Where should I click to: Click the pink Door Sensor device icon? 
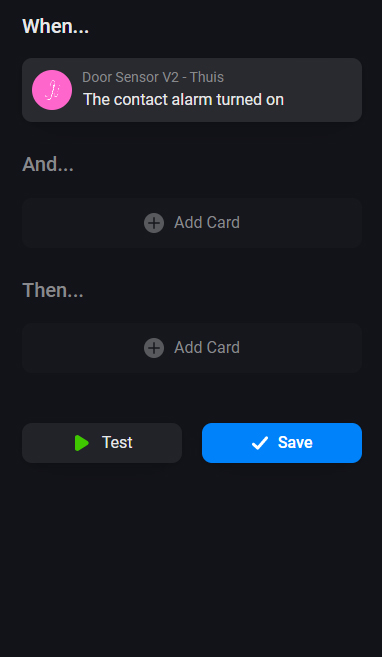click(x=52, y=90)
